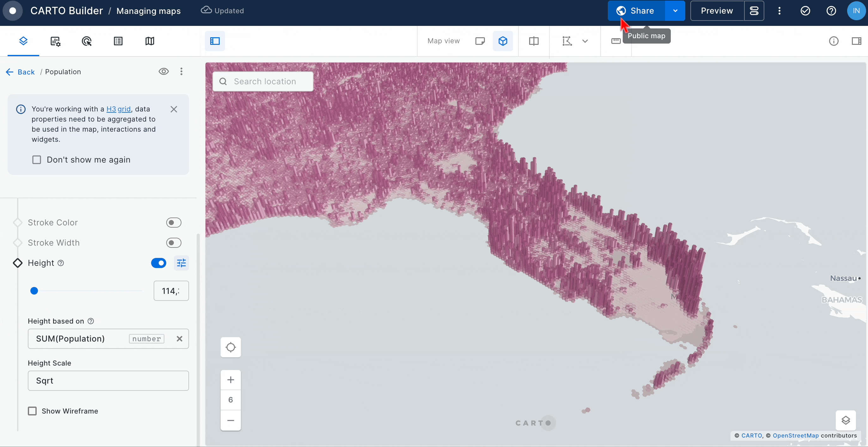
Task: Expand the feature selection tool dropdown chevron
Action: pos(585,41)
